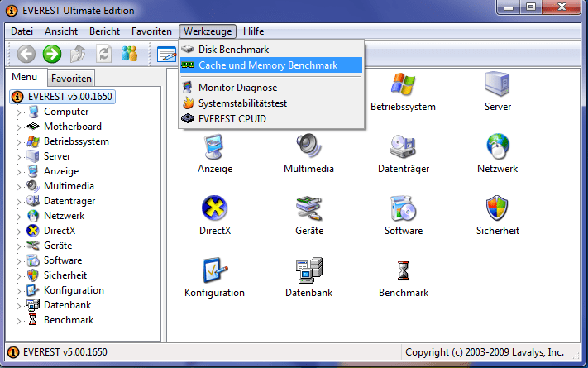Open Datenträger icon in main pane
The height and width of the screenshot is (368, 588).
pos(403,146)
